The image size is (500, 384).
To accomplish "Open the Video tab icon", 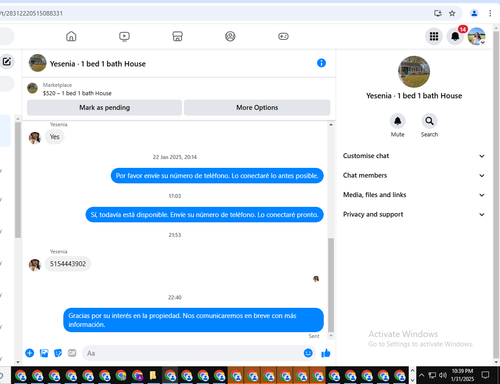I will (x=124, y=36).
